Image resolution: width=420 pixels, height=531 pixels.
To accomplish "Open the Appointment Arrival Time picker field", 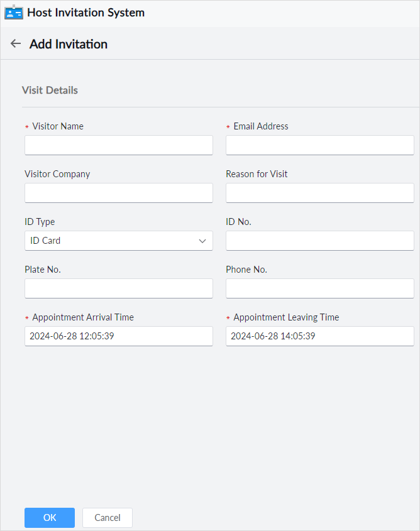I will 119,336.
